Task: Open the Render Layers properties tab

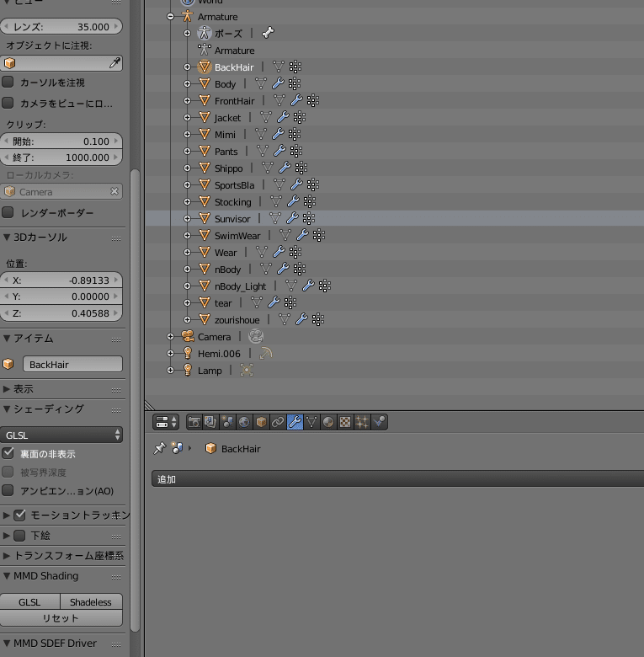Action: (x=210, y=422)
